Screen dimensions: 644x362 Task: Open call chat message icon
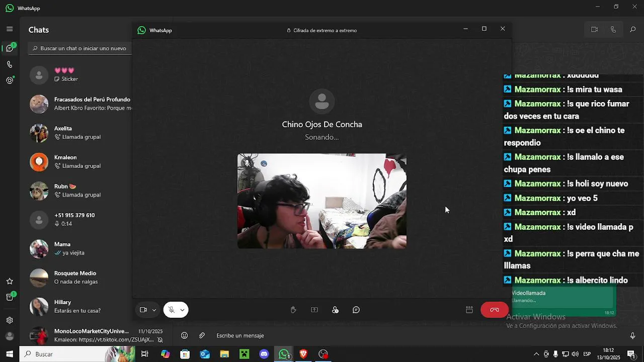click(x=356, y=310)
